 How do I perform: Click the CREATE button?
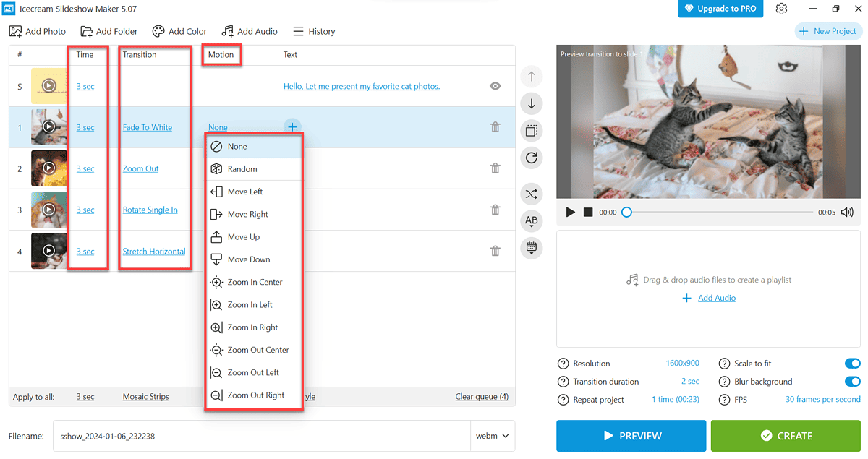click(786, 436)
